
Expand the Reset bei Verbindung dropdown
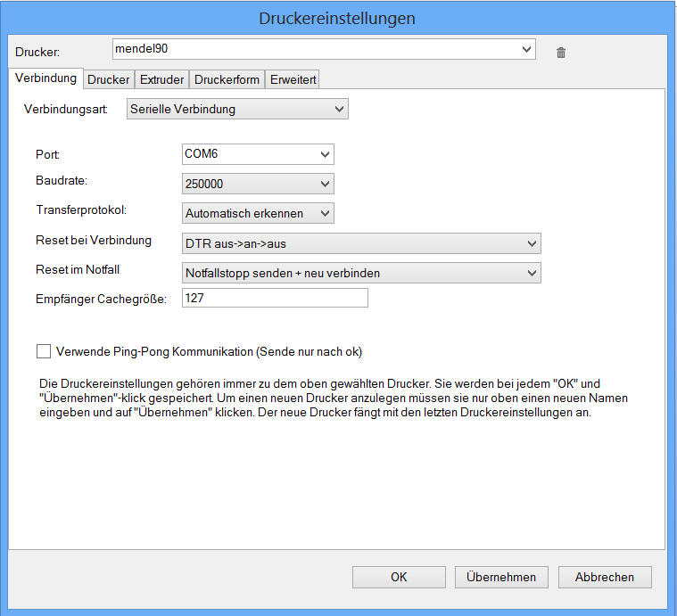point(532,242)
